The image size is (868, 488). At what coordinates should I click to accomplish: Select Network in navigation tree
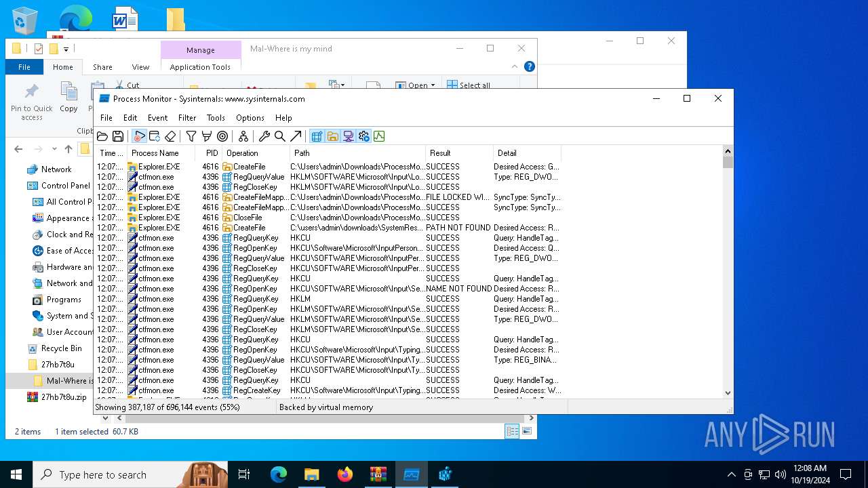click(x=56, y=169)
